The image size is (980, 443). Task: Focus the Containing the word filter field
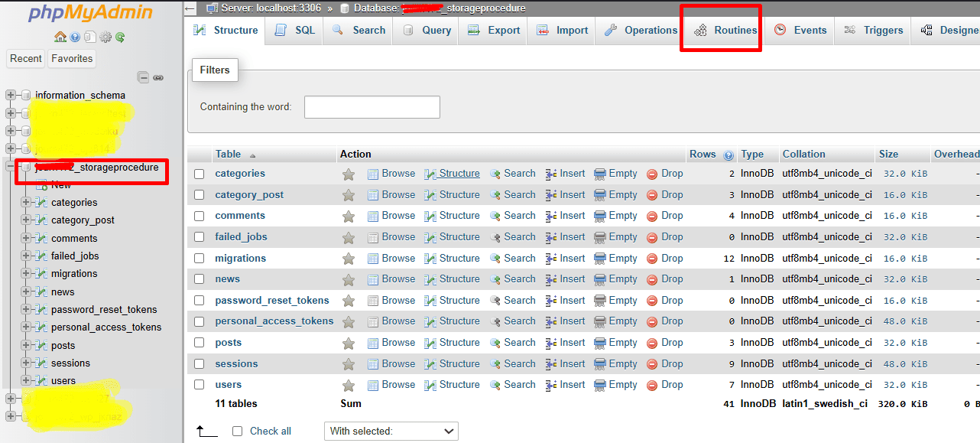[x=372, y=107]
